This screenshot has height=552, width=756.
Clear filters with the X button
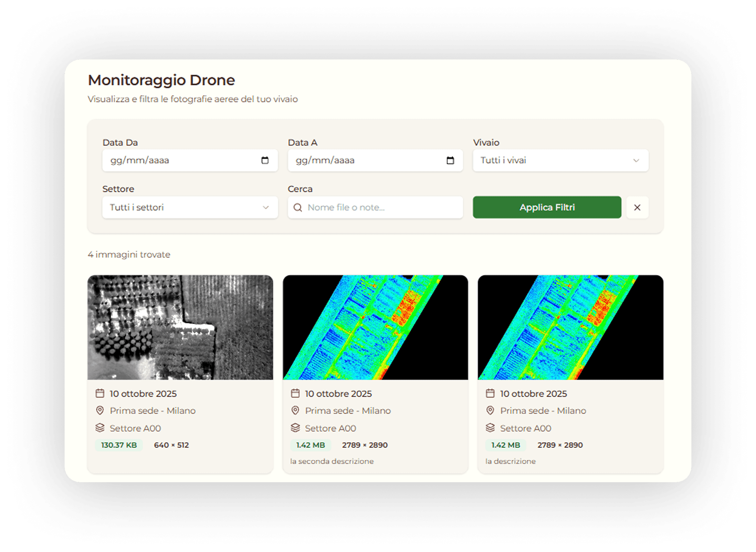[637, 207]
